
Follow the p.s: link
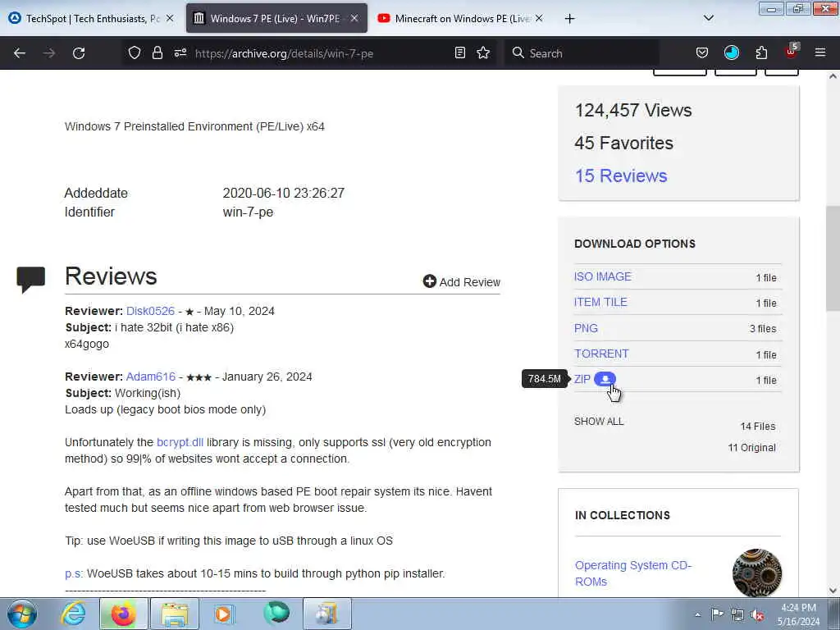[74, 573]
